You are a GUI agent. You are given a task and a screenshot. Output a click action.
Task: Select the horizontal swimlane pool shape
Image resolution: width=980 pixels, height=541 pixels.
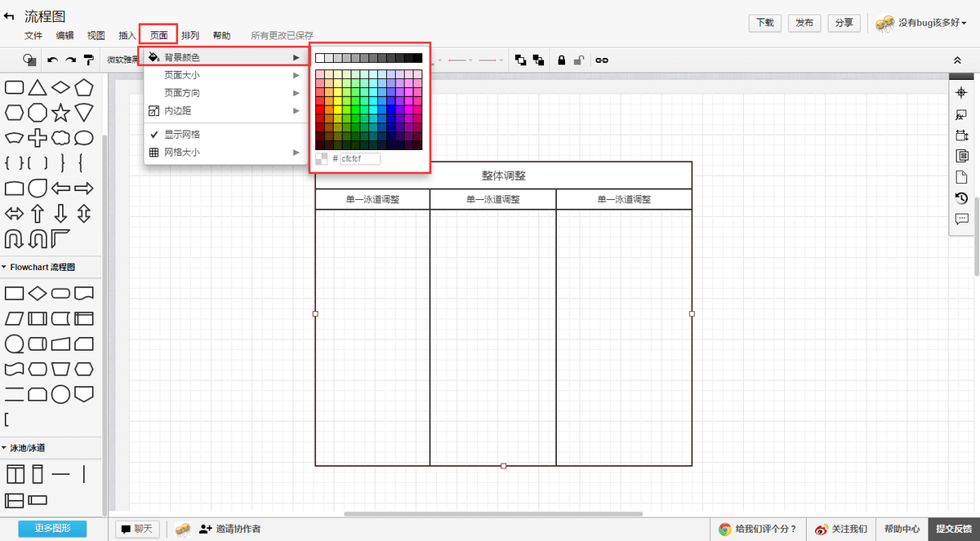pyautogui.click(x=15, y=500)
